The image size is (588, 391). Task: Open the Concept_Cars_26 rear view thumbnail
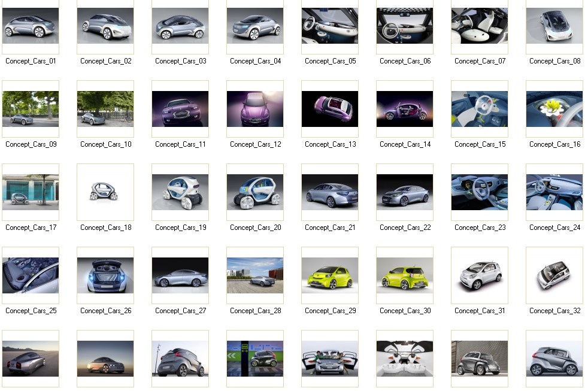coord(105,275)
